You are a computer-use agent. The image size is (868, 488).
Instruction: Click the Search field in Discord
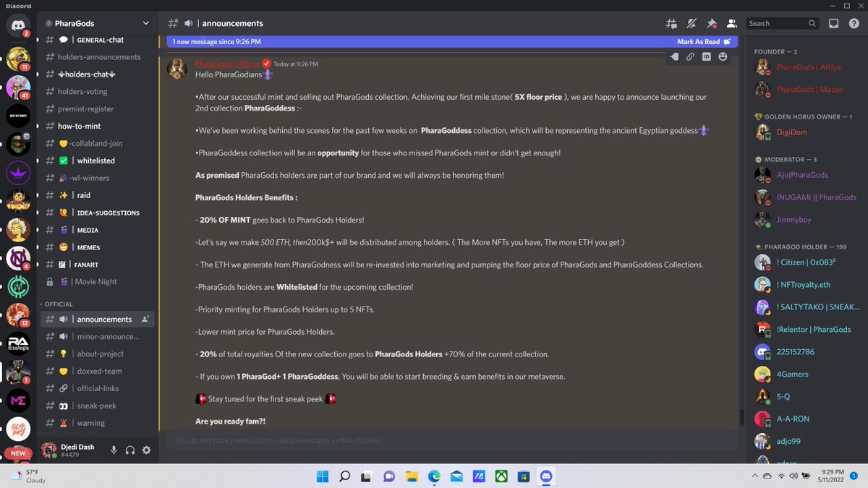(783, 23)
